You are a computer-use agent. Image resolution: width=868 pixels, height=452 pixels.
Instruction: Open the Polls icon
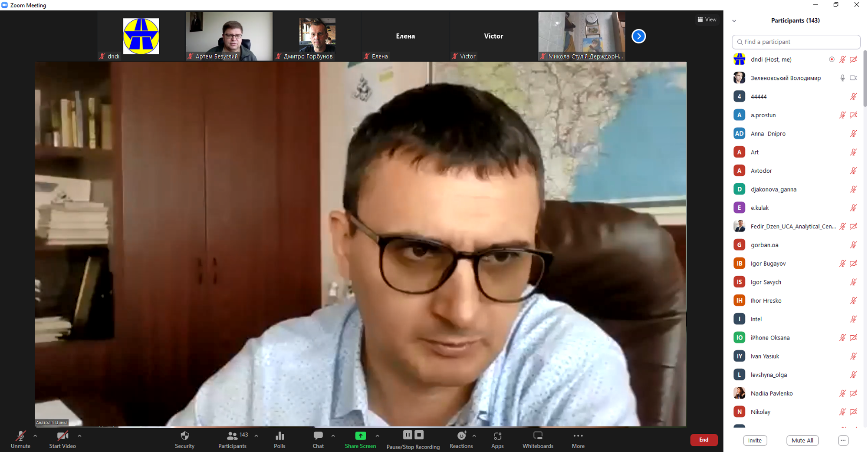click(x=279, y=436)
